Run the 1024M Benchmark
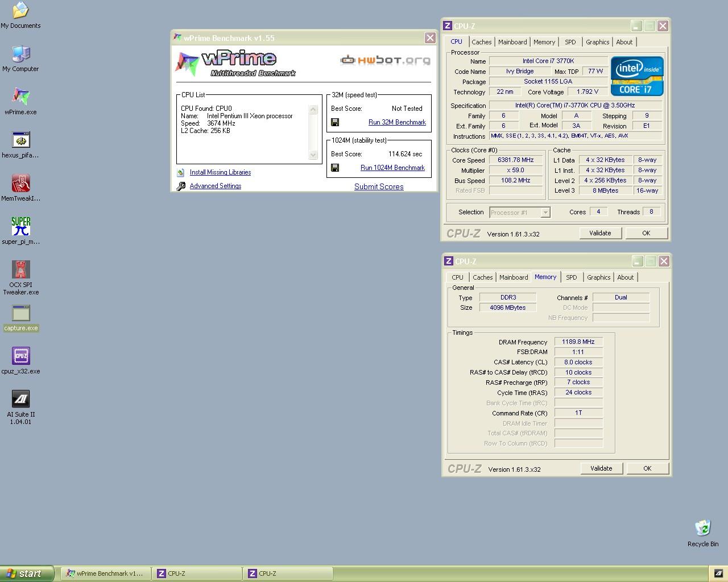This screenshot has height=582, width=728. tap(392, 168)
